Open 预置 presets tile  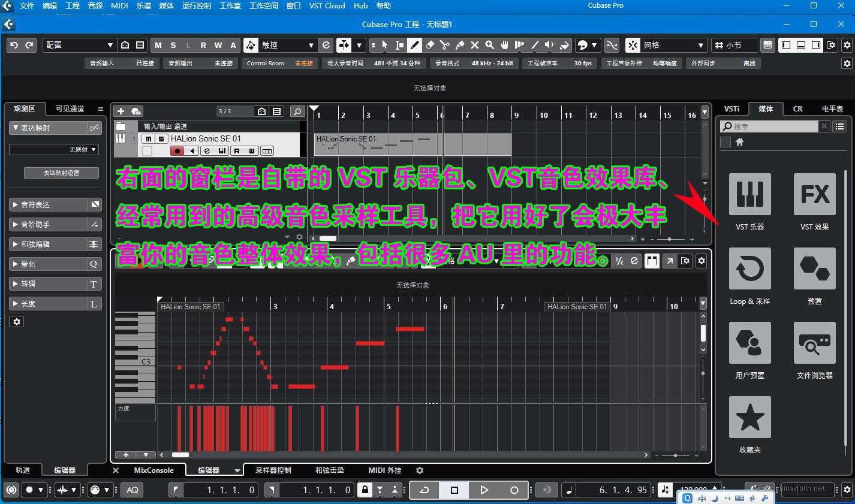(814, 268)
